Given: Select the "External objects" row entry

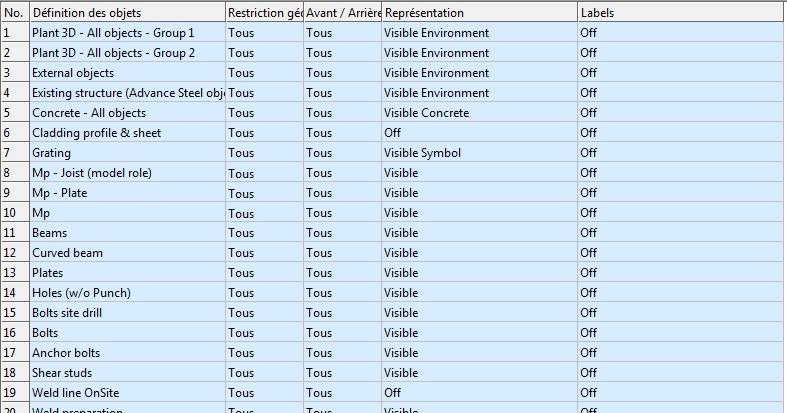Looking at the screenshot, I should point(73,73).
